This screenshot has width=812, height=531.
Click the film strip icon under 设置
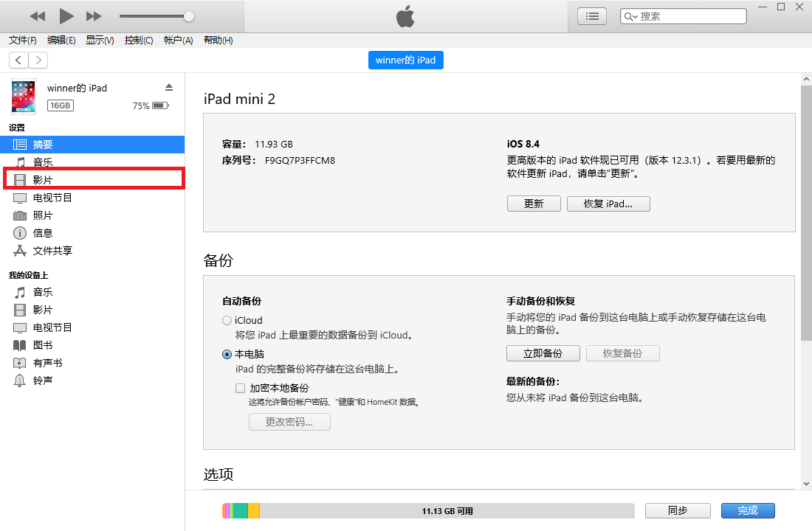pos(20,180)
